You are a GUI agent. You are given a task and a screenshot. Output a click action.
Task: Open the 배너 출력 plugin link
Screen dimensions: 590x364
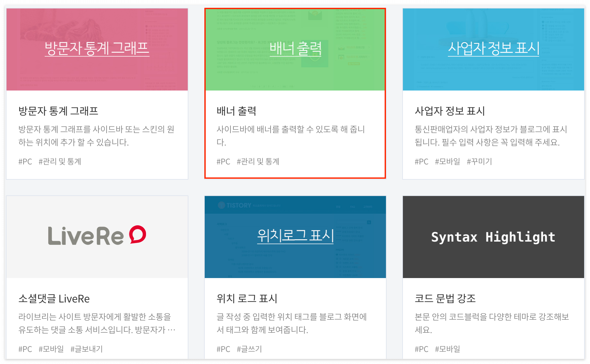(295, 49)
